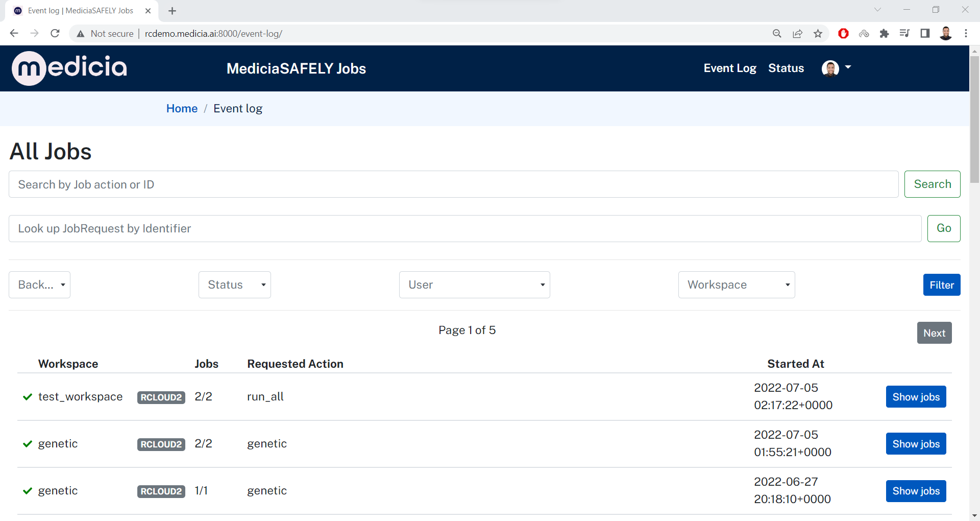Click the Workspace column header
Viewport: 980px width, 521px height.
[x=68, y=364]
